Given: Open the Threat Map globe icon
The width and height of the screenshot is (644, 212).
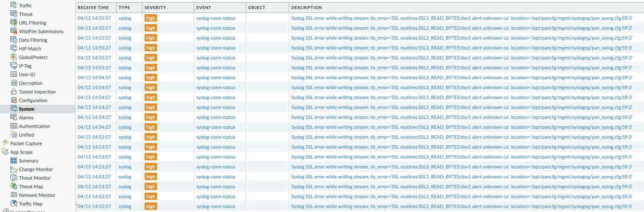Looking at the screenshot, I should [13, 187].
